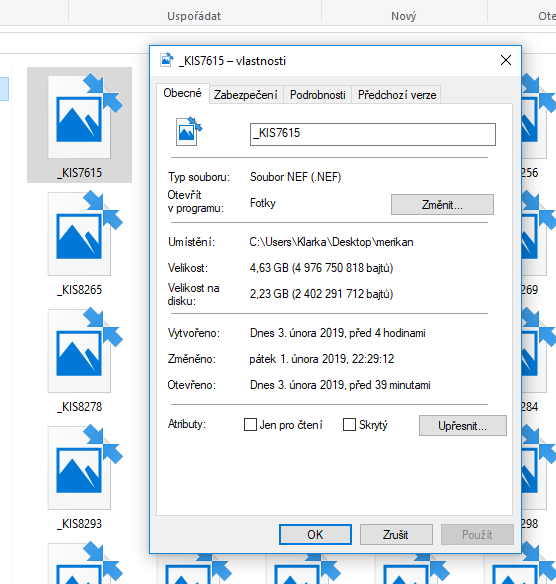
Task: Click the _KIS8293 file name label
Action: 79,523
